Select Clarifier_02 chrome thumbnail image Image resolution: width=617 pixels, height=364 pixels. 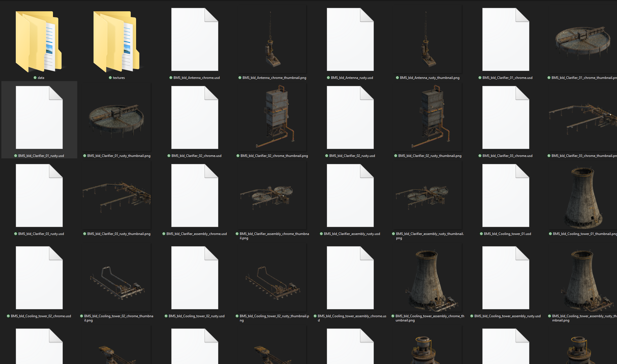point(272,117)
